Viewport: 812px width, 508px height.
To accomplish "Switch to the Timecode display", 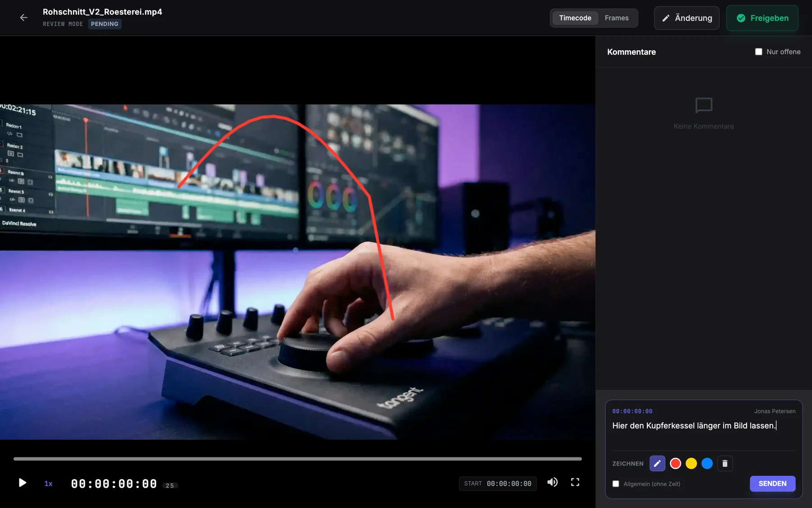I will tap(575, 18).
